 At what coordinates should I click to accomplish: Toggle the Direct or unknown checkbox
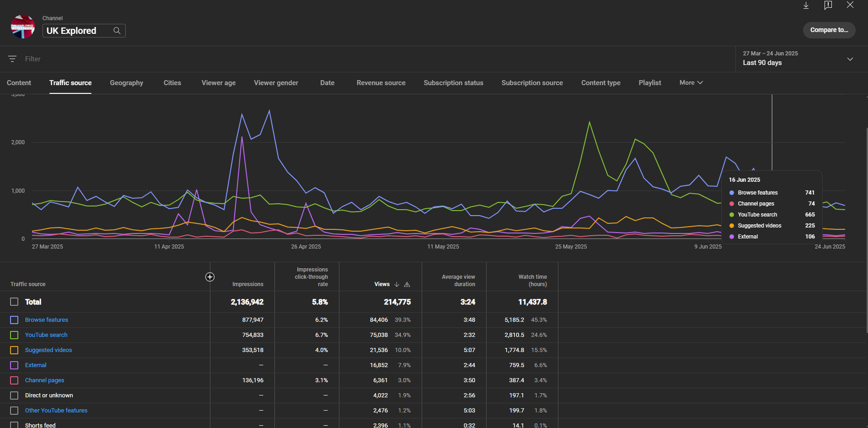14,395
